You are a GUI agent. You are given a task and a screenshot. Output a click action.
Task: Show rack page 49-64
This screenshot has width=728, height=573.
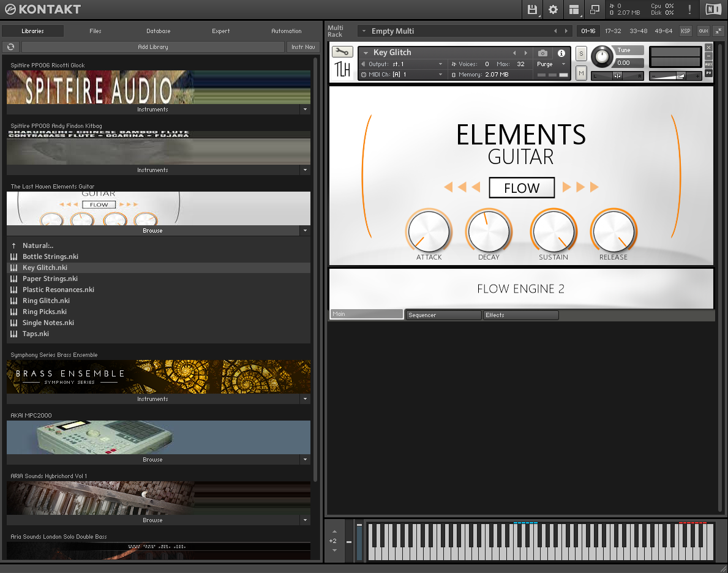tap(664, 31)
